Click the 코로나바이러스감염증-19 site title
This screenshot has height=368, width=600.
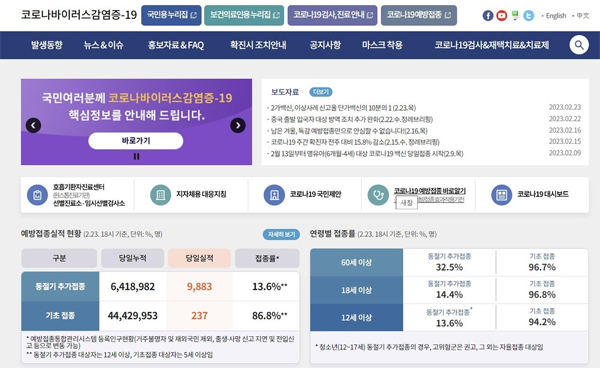coord(78,15)
